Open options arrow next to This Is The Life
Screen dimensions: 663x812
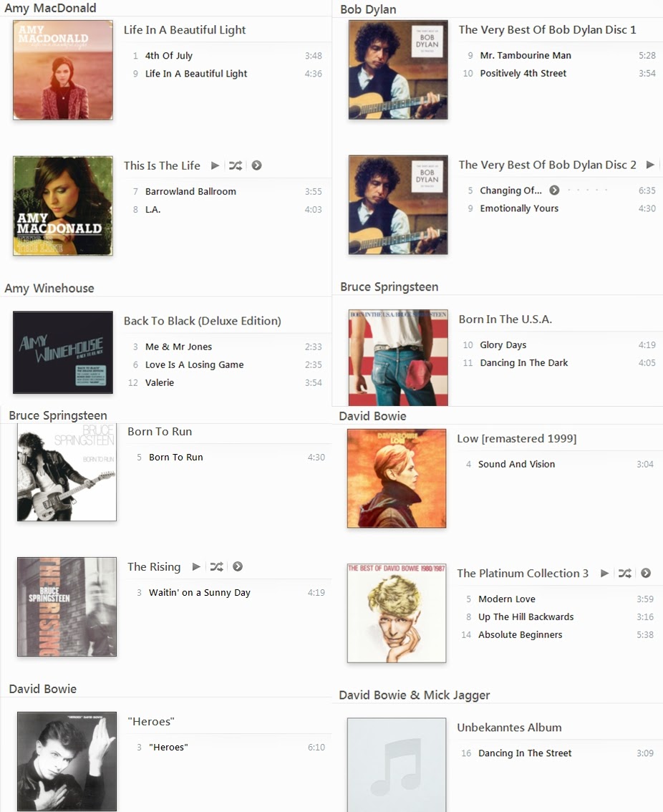tap(256, 165)
